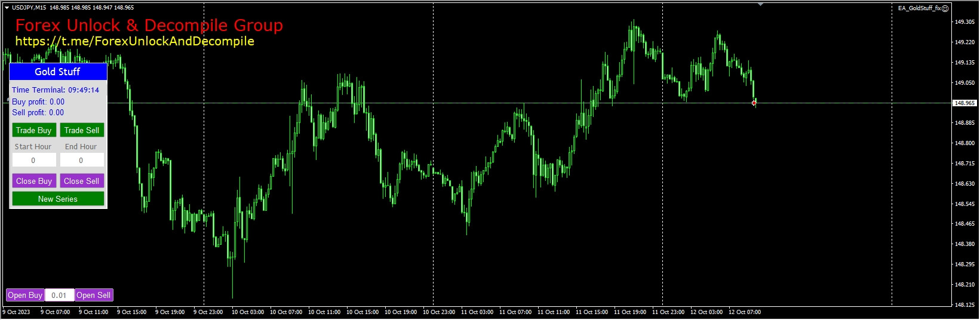Screen dimensions: 980x320
Task: Click the EA_GoldStuff_fix smiley face icon
Action: (945, 8)
